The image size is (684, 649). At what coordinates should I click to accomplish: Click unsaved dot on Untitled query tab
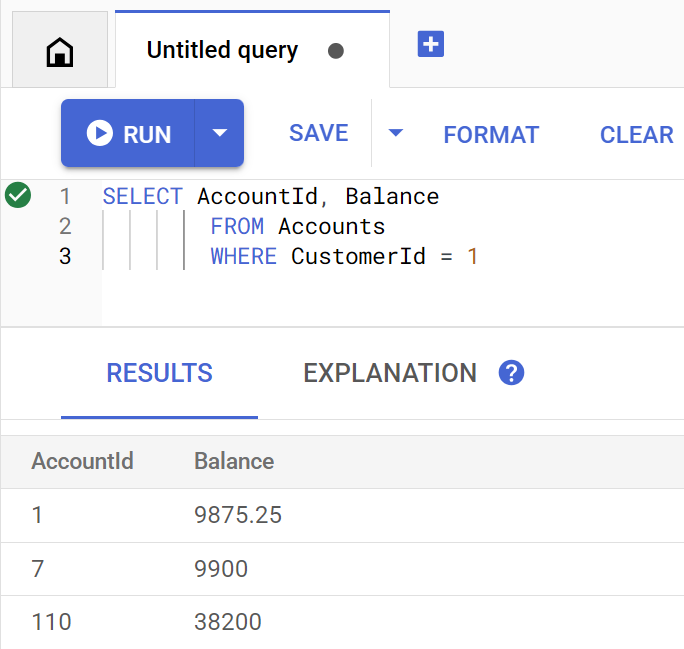[x=336, y=51]
